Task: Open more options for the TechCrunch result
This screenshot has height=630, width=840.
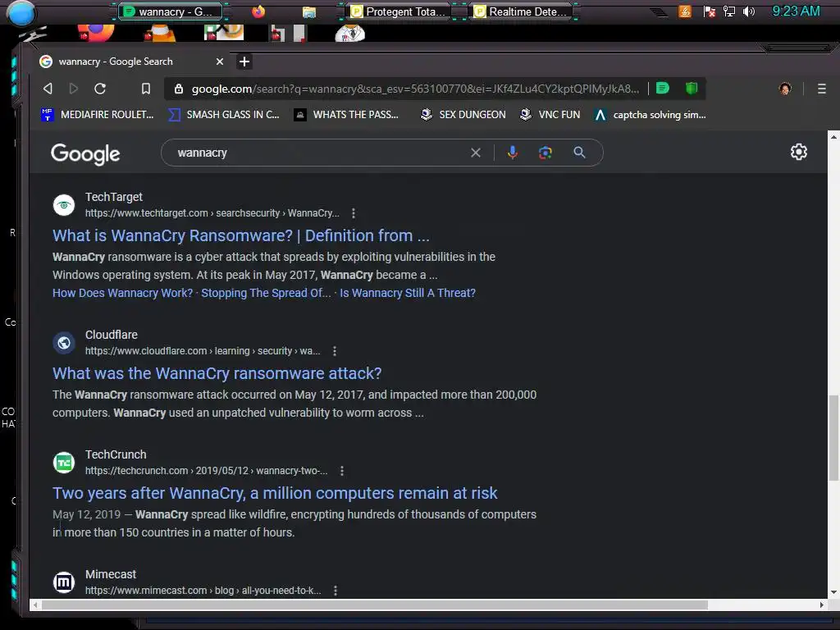Action: (342, 471)
